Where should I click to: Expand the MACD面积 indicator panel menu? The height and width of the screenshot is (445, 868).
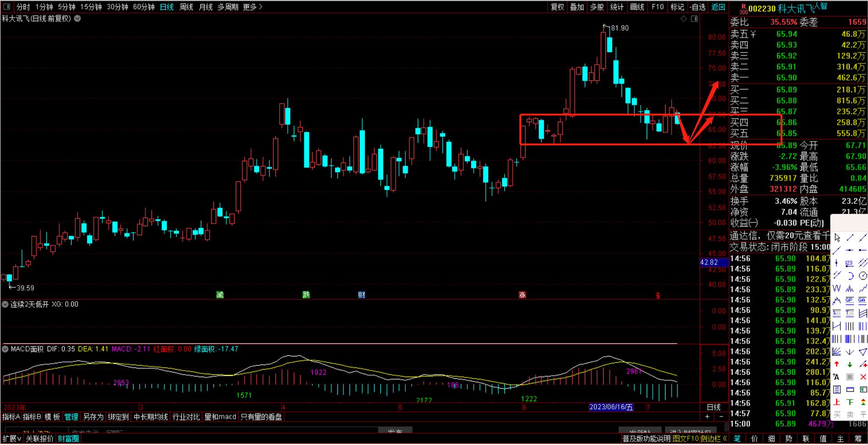(x=5, y=349)
